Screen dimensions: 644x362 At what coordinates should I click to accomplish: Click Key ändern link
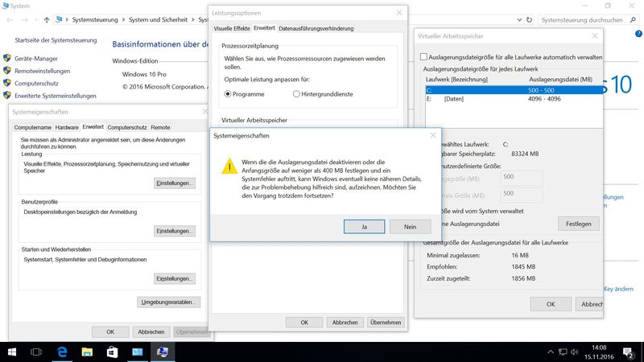[618, 289]
